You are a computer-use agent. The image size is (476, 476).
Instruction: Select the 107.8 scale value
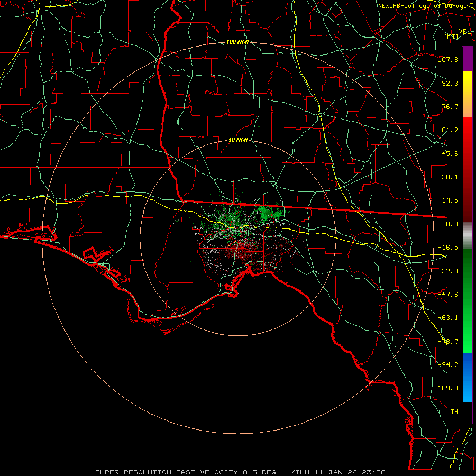[448, 59]
